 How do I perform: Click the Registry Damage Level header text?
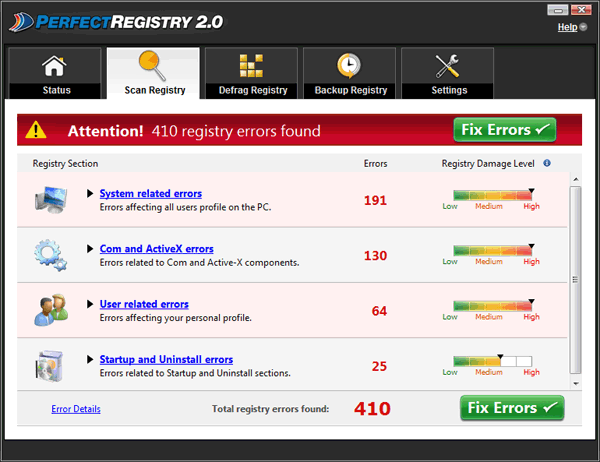coord(488,163)
